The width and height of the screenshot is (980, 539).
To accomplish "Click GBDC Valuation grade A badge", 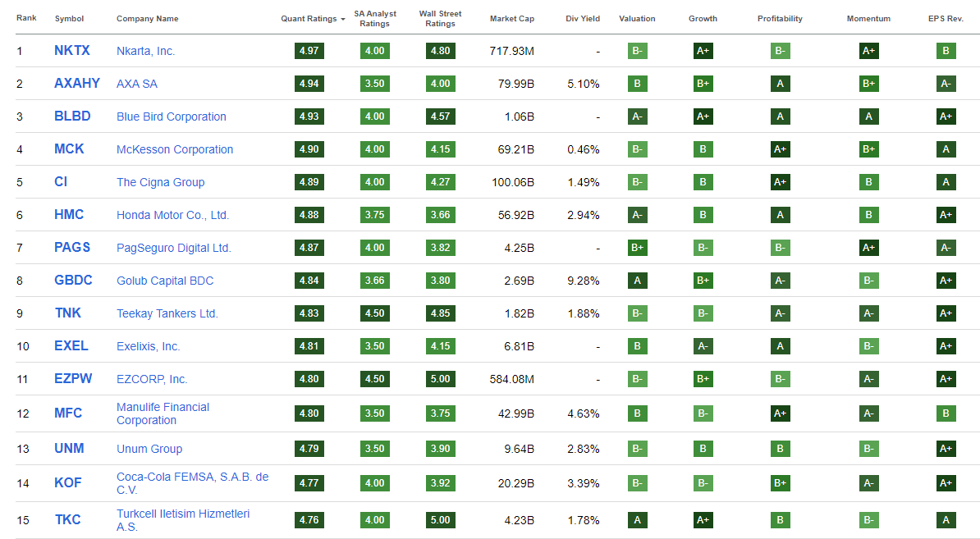I will (x=638, y=281).
